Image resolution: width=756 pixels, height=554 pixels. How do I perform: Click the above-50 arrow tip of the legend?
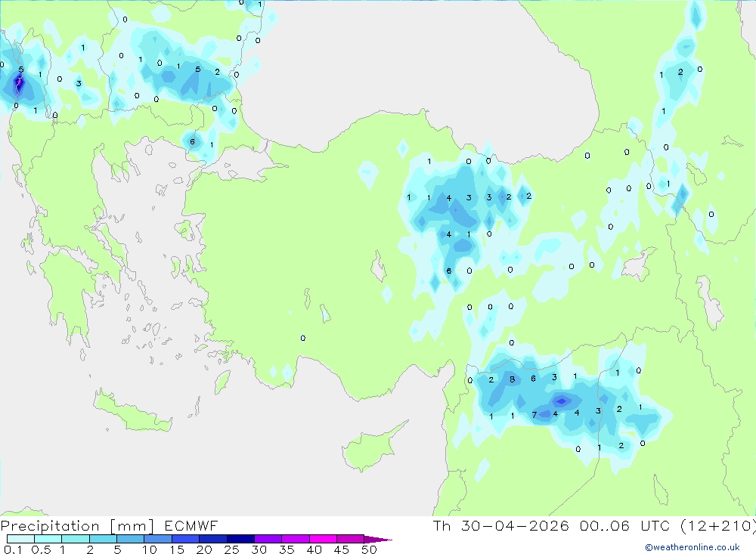click(x=379, y=540)
